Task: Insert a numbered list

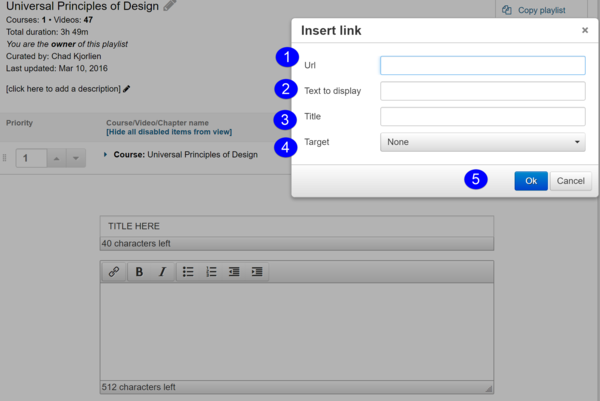Action: (211, 272)
